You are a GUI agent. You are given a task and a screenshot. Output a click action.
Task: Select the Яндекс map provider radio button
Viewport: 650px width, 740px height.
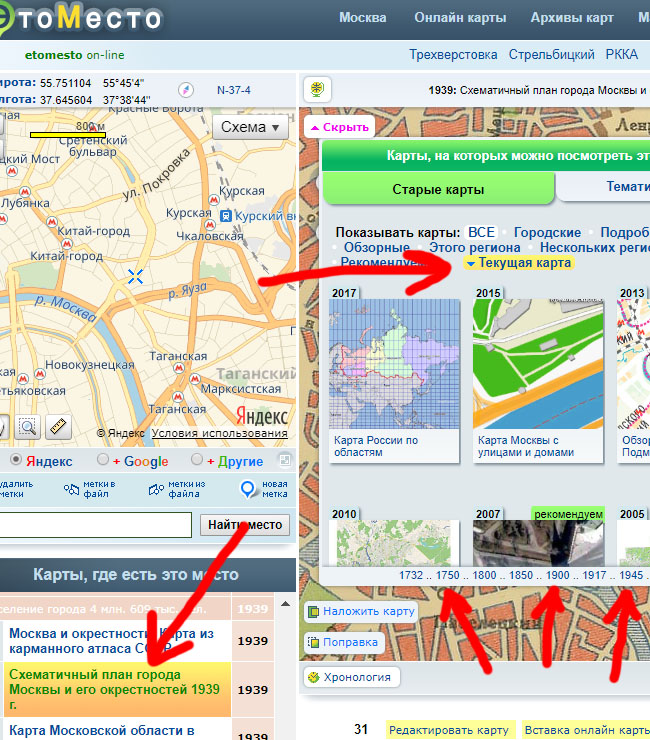(17, 461)
